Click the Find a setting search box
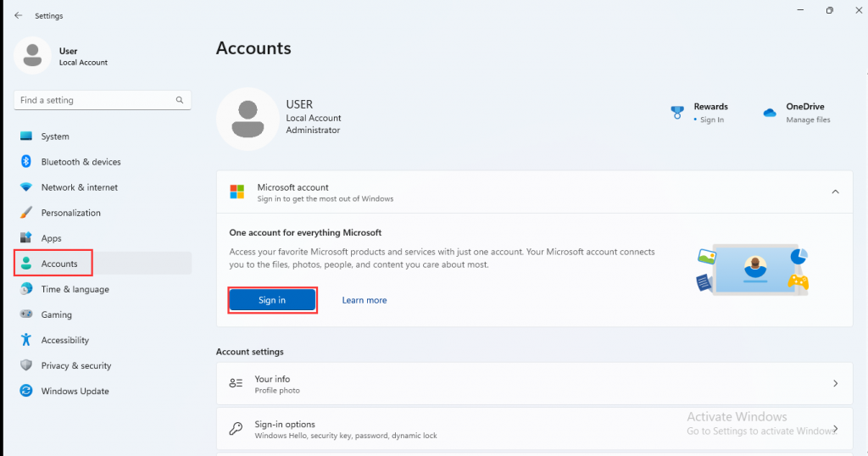 click(x=103, y=100)
